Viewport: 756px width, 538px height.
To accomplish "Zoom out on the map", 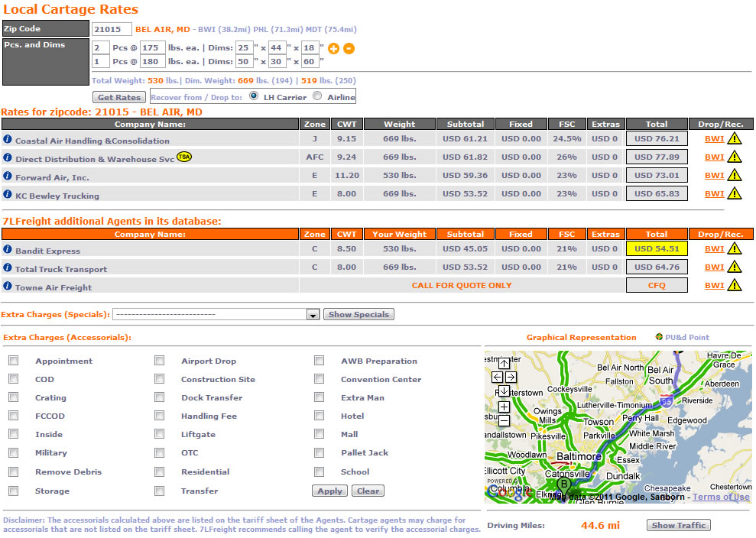I will pos(504,421).
